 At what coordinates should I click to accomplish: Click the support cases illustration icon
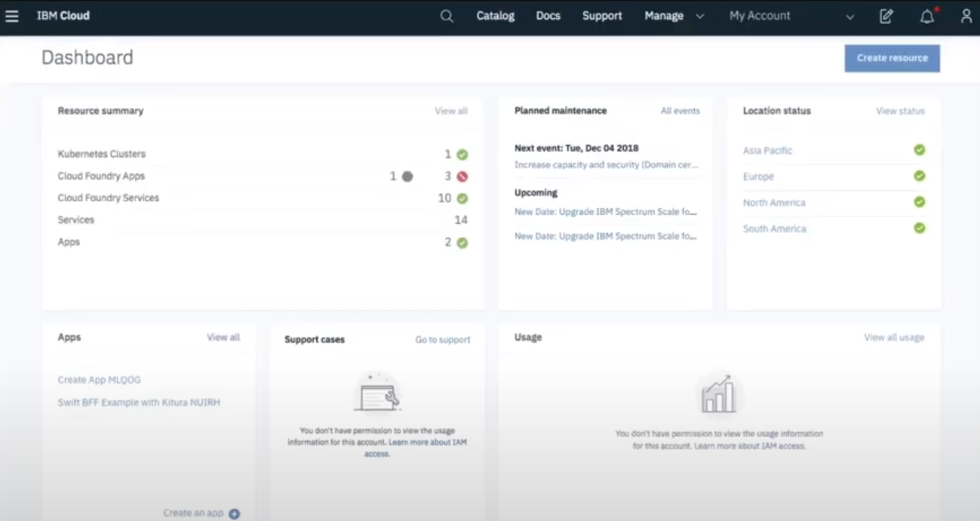click(x=377, y=392)
